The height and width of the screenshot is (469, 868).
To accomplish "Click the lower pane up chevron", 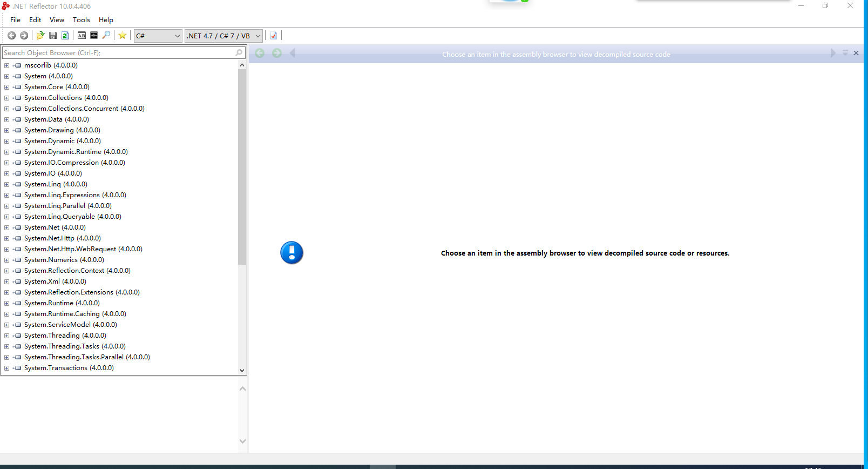I will [242, 389].
